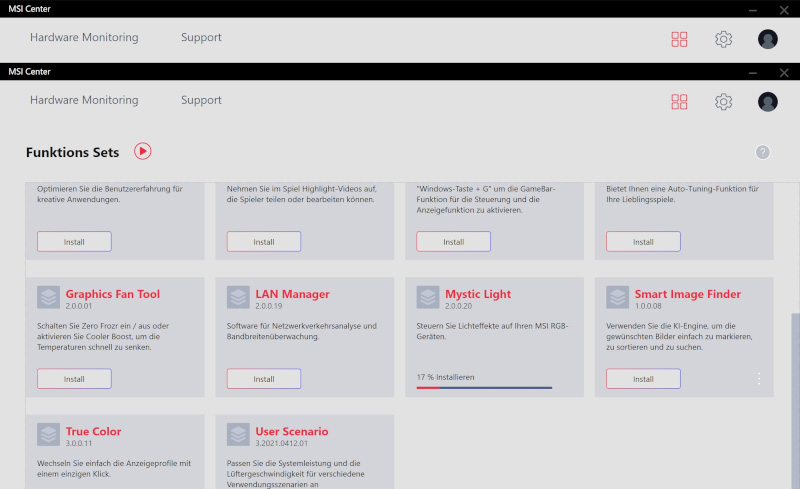Open feature sets grid icon in front window
800x489 pixels.
679,102
